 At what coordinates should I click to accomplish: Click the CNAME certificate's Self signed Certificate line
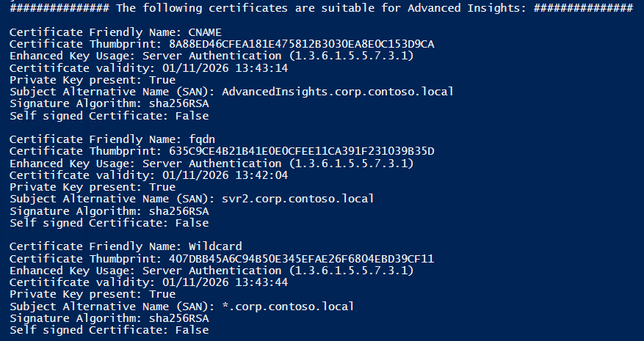pyautogui.click(x=109, y=116)
